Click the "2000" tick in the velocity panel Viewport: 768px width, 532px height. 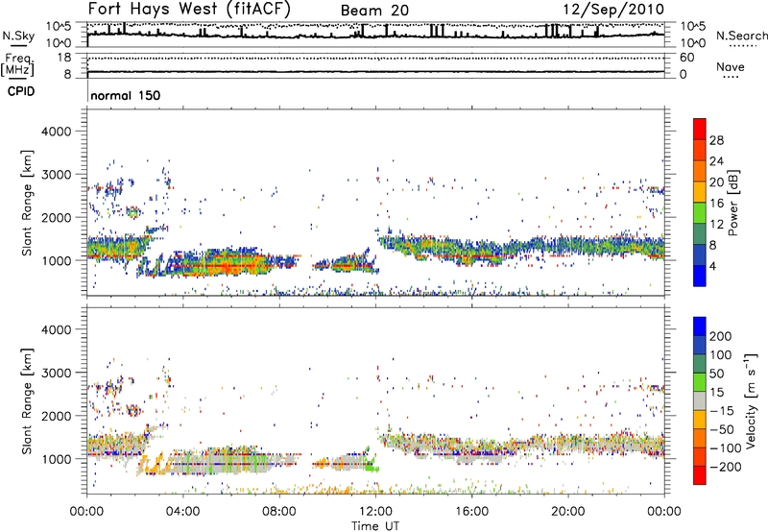pos(56,416)
